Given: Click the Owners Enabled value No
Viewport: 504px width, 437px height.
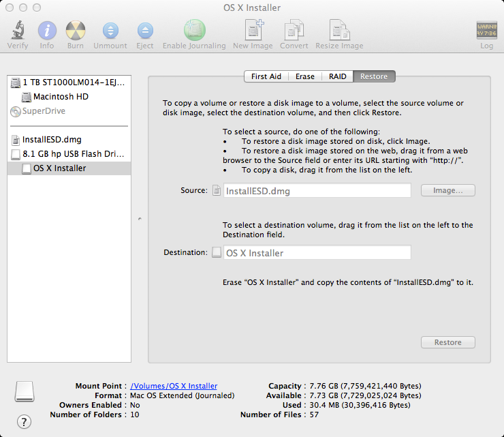Looking at the screenshot, I should tap(135, 405).
